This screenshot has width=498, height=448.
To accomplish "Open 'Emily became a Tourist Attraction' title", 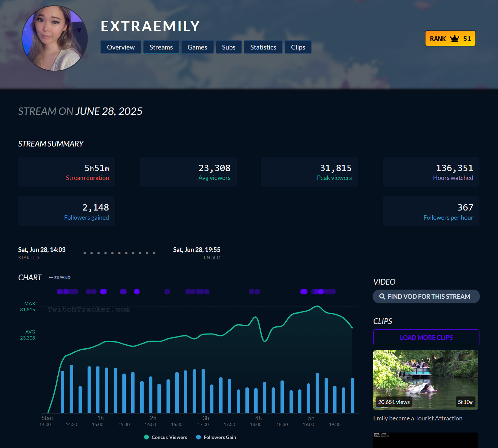I will pyautogui.click(x=418, y=418).
